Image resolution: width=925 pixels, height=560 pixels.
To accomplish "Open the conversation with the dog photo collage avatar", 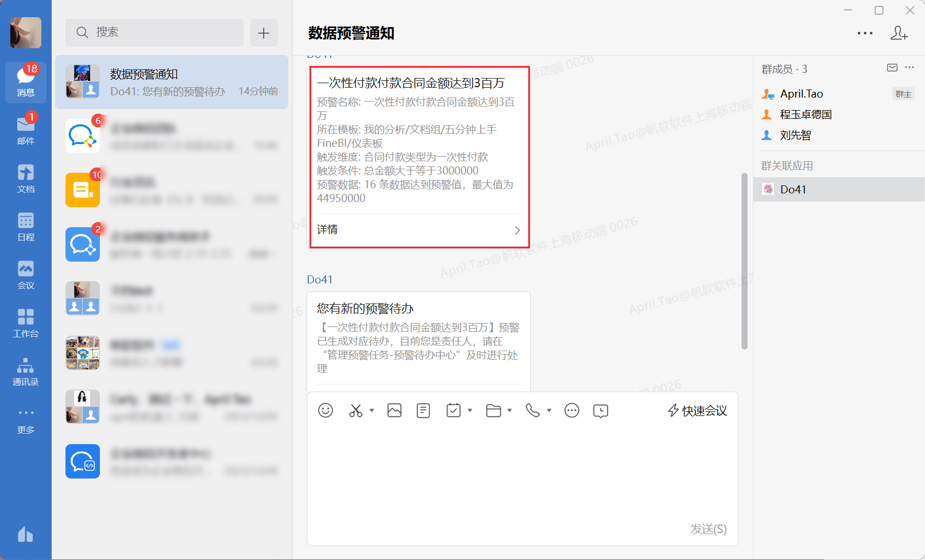I will [x=172, y=353].
